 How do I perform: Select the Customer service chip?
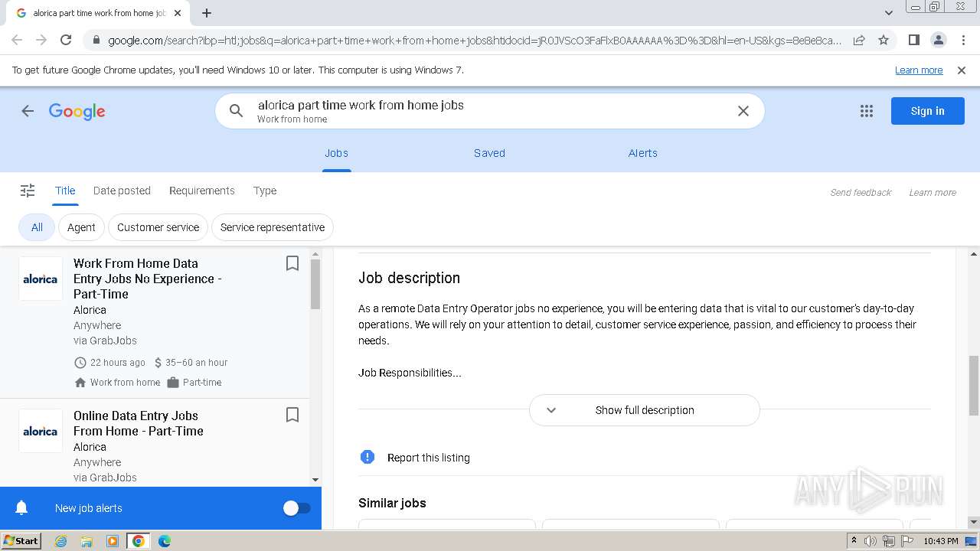click(158, 227)
